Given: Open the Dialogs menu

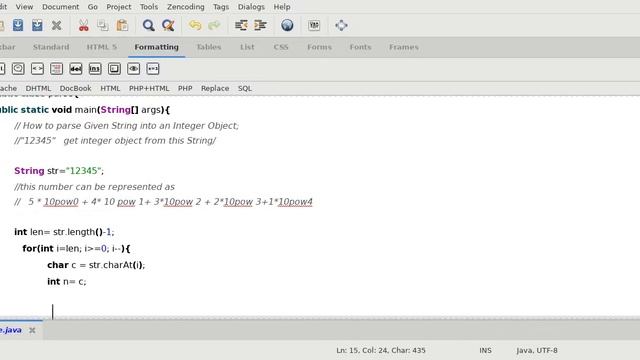Looking at the screenshot, I should click(251, 7).
